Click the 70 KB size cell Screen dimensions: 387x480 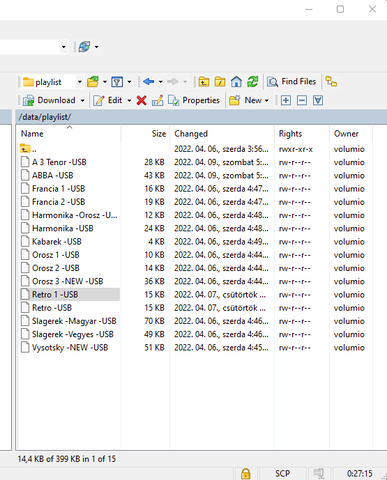tap(154, 321)
